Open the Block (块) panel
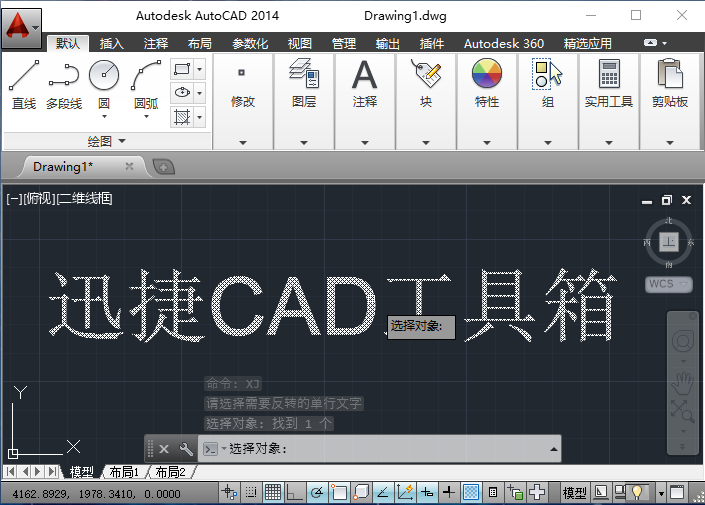Viewport: 705px width, 505px height. [426, 101]
